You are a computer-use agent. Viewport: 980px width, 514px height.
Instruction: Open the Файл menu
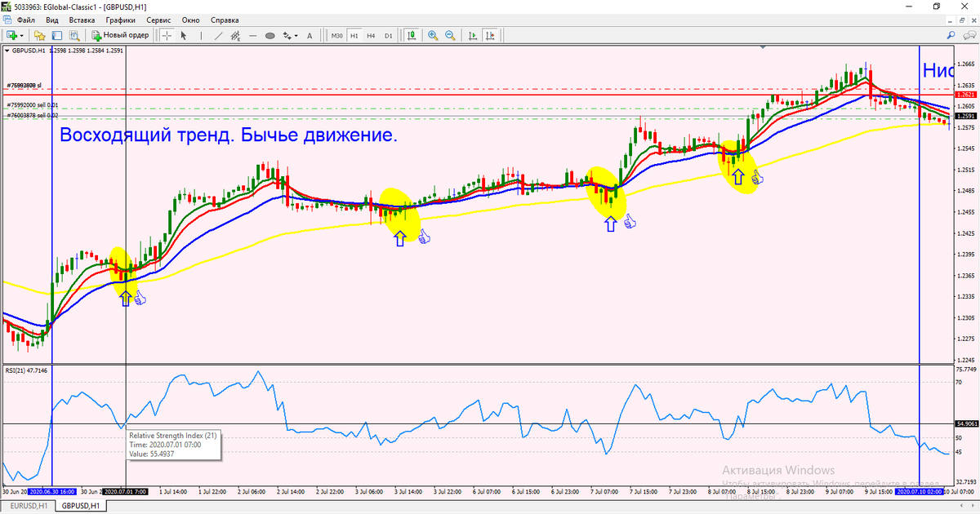[x=25, y=19]
